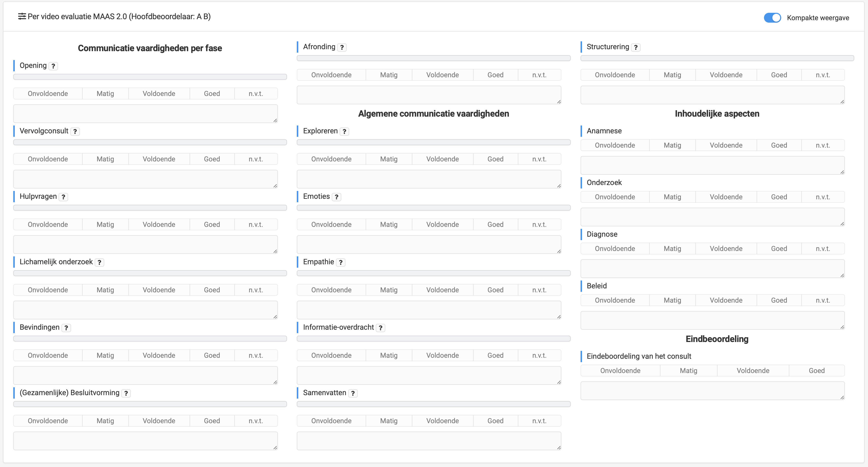Click the help icon next to Opening
Viewport: 868px width, 467px height.
(x=53, y=66)
